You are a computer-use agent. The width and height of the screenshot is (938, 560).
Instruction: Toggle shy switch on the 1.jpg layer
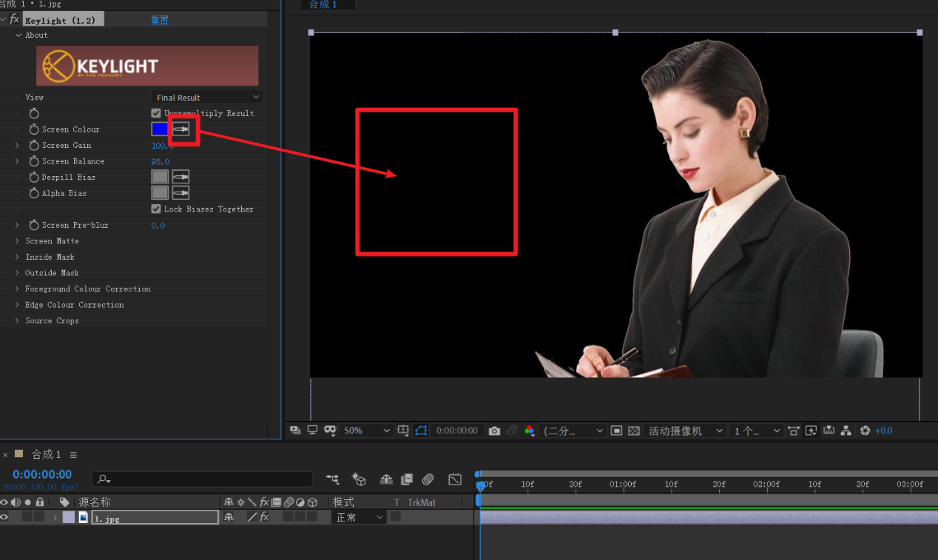click(229, 517)
